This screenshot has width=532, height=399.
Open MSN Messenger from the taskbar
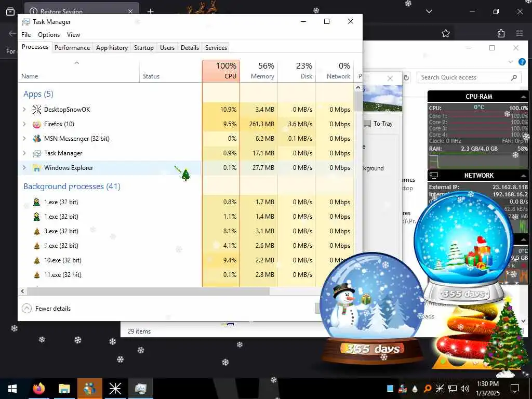(x=89, y=389)
